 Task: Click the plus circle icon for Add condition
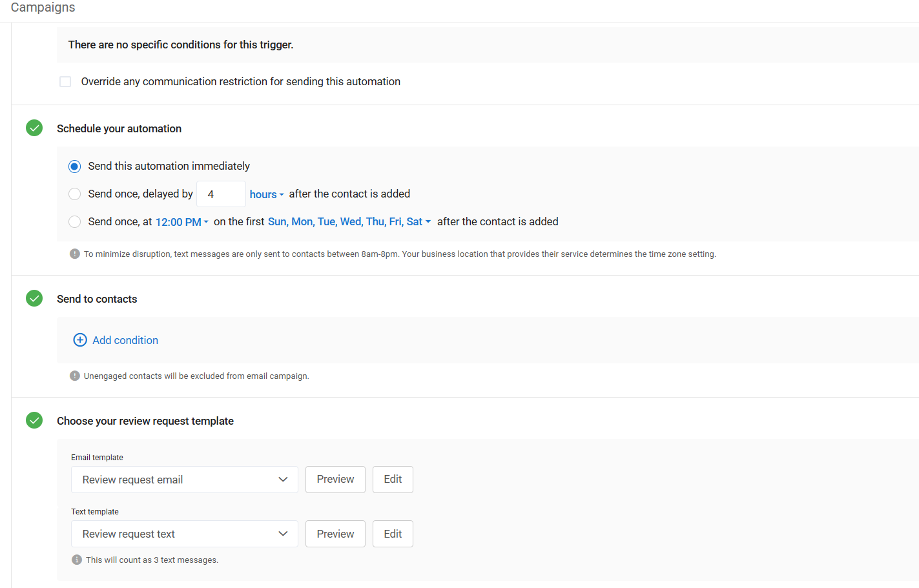click(80, 340)
